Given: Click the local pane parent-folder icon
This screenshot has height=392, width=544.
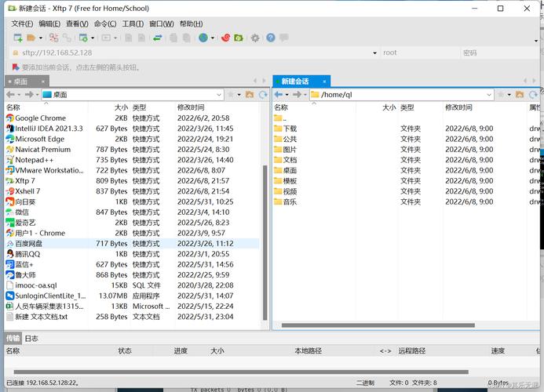Looking at the screenshot, I should point(250,94).
